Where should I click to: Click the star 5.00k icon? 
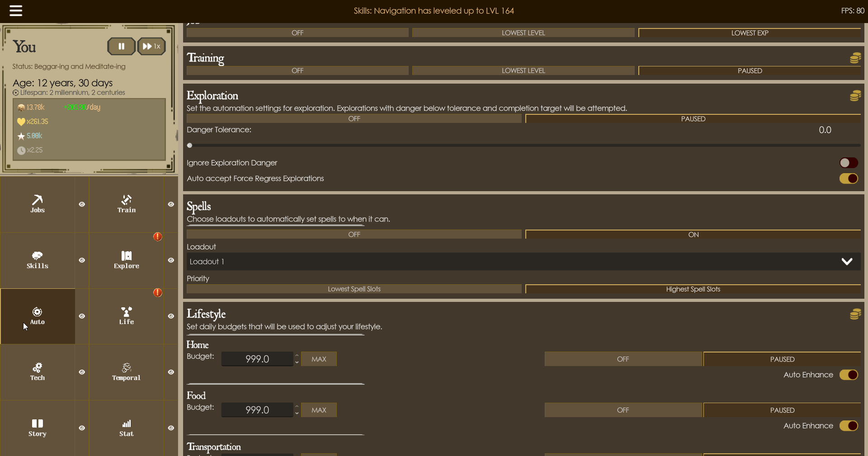click(21, 136)
